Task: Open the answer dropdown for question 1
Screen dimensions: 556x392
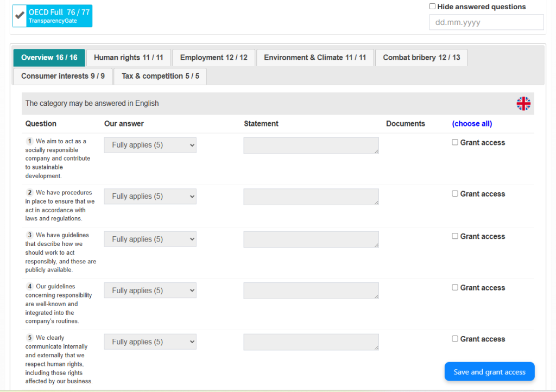Action: point(150,146)
